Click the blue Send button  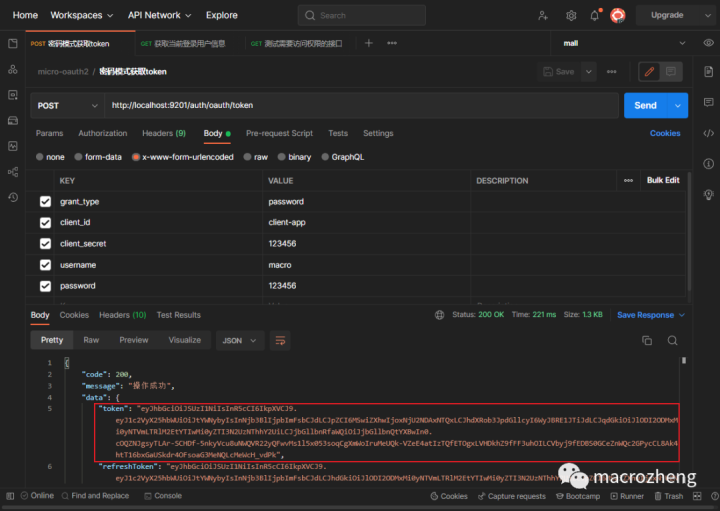(x=645, y=106)
